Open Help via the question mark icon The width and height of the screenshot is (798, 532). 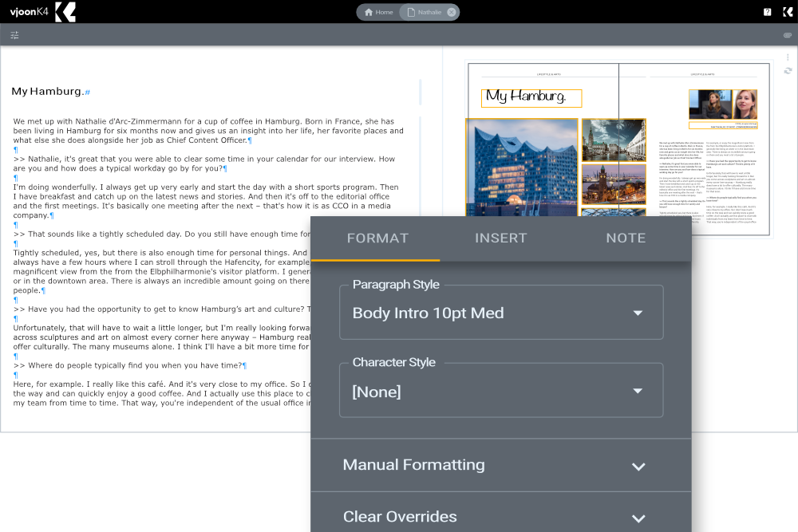pos(767,11)
